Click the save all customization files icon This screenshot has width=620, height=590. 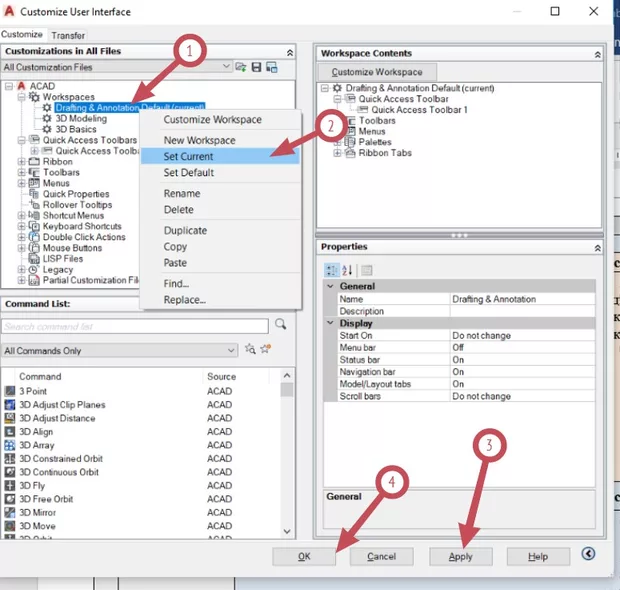pos(257,67)
